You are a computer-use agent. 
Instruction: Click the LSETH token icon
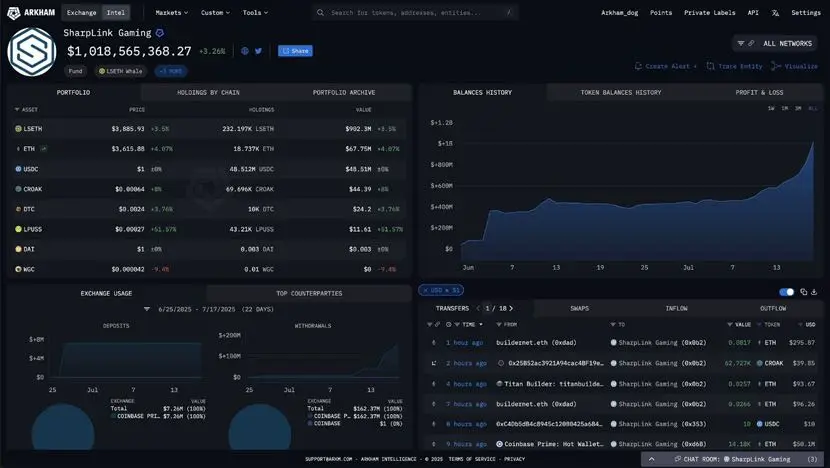pos(19,129)
